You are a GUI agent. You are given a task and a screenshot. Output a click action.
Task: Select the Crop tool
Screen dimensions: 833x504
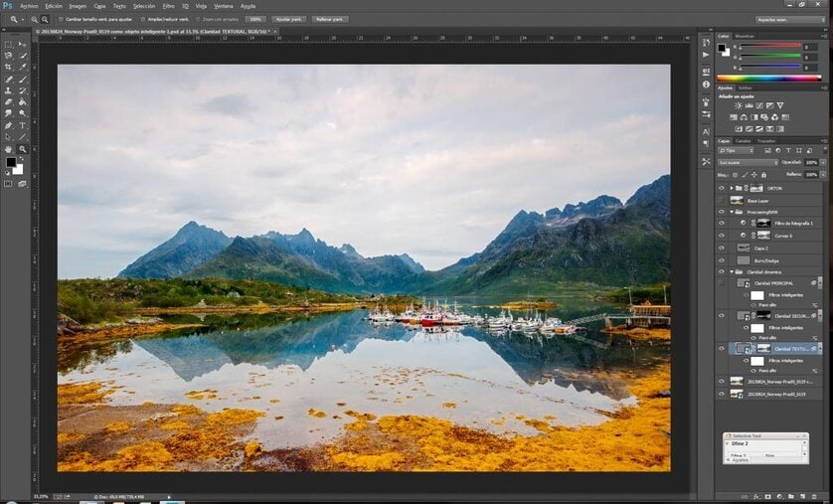pos(9,67)
